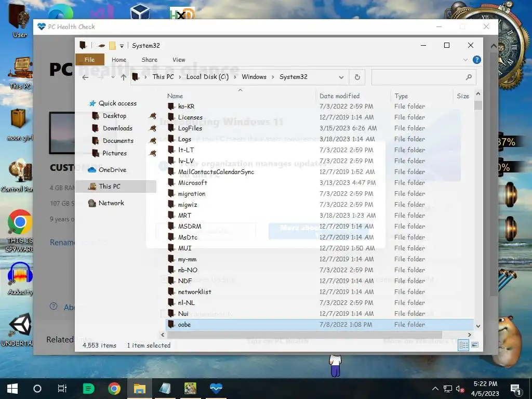The image size is (532, 399).
Task: Switch to details view layout icon
Action: [463, 345]
